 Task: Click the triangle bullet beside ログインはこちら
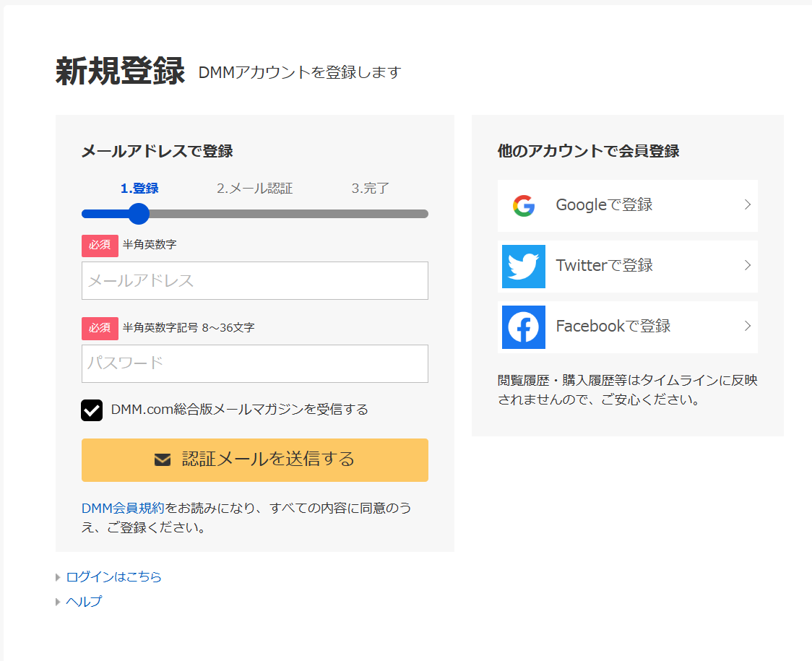pos(59,577)
